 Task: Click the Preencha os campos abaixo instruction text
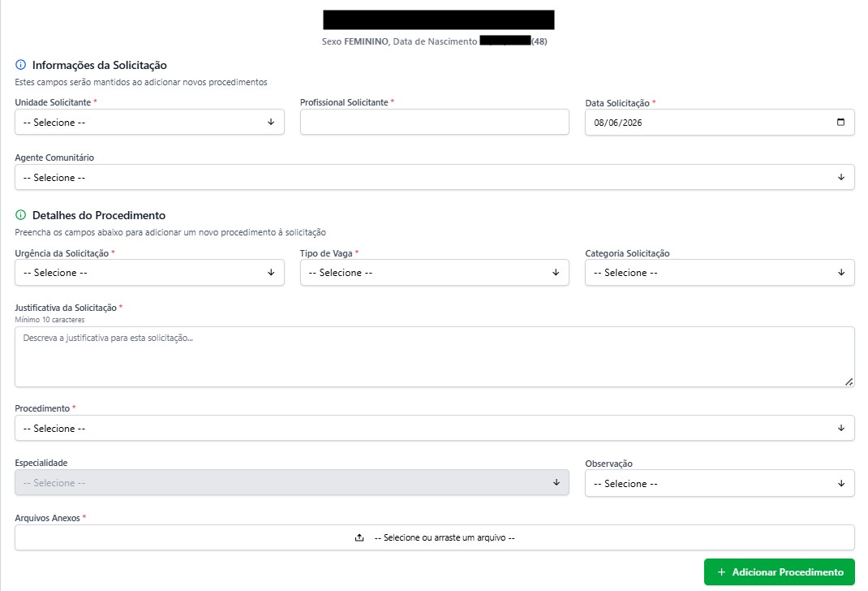(x=170, y=233)
